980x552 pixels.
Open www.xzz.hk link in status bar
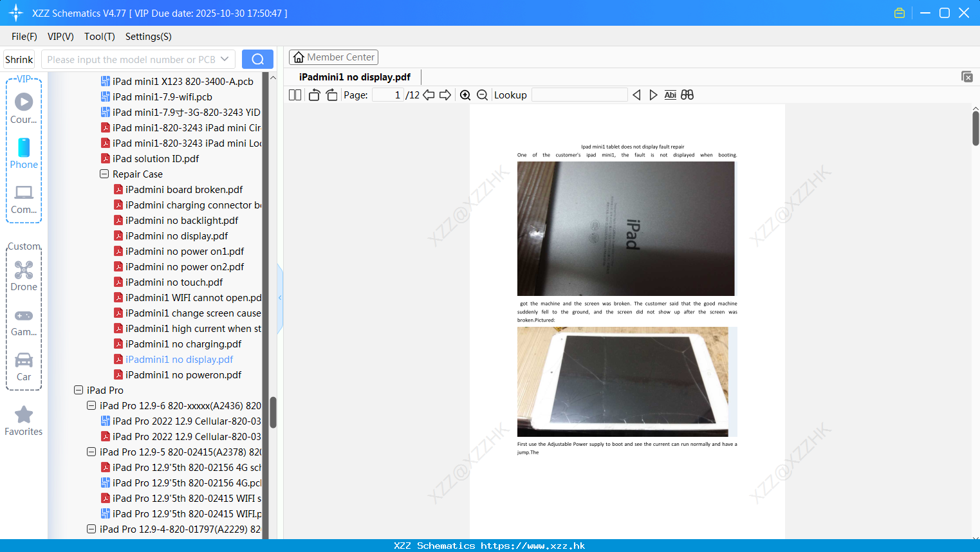(x=533, y=546)
